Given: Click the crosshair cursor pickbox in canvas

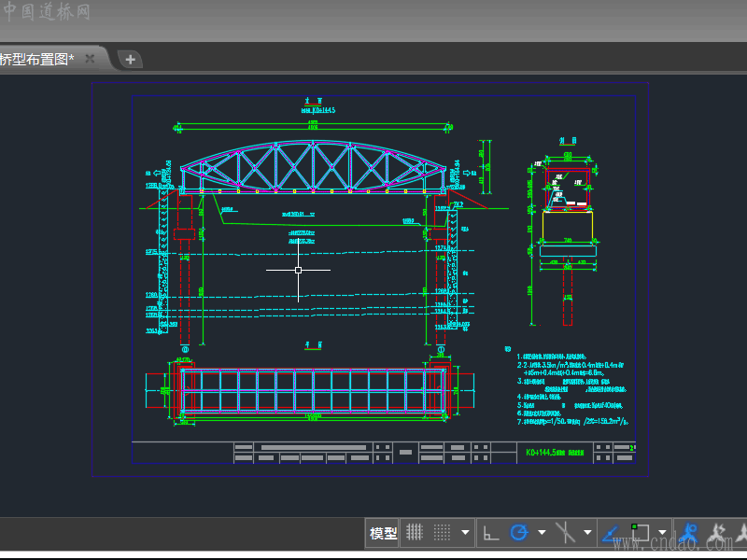Looking at the screenshot, I should tap(298, 270).
